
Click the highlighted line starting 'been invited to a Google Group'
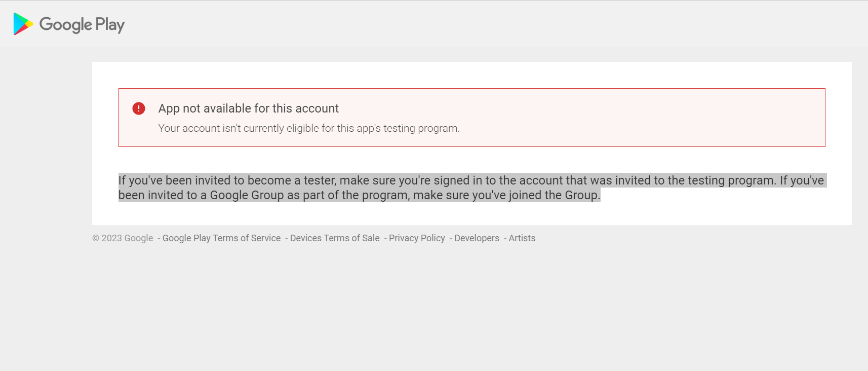(359, 195)
